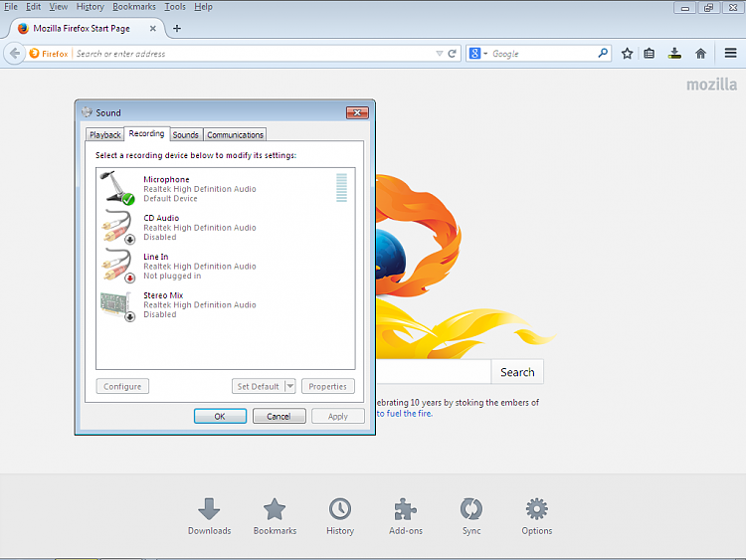
Task: Click the Set Default button
Action: [x=258, y=386]
